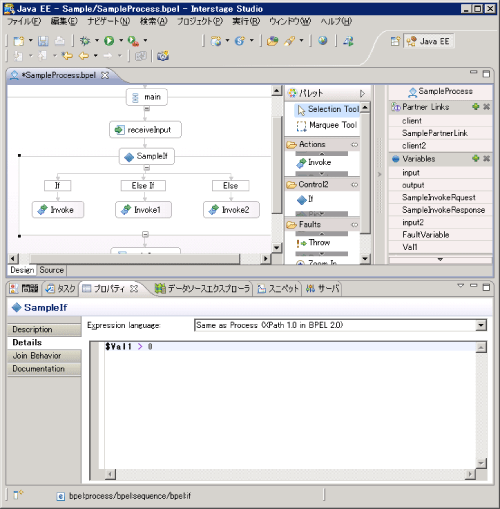Screen dimensions: 500x509
Task: Delete variable with the X icon
Action: click(x=486, y=158)
